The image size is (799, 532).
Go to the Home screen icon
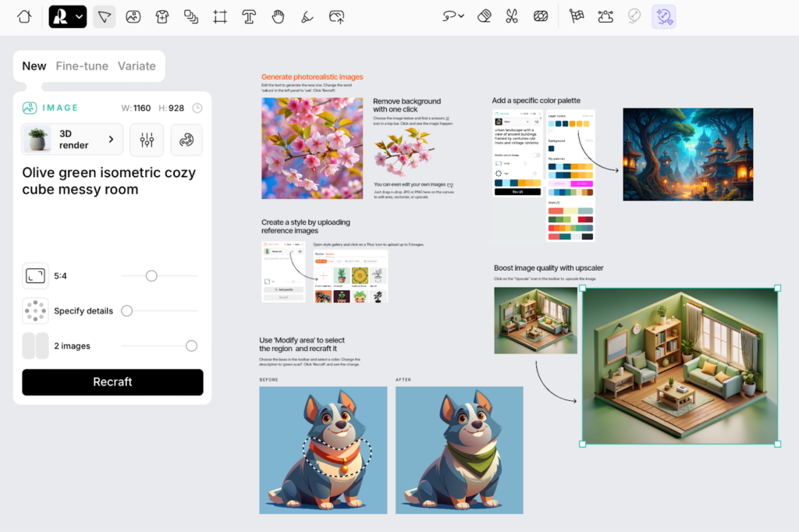click(x=24, y=16)
